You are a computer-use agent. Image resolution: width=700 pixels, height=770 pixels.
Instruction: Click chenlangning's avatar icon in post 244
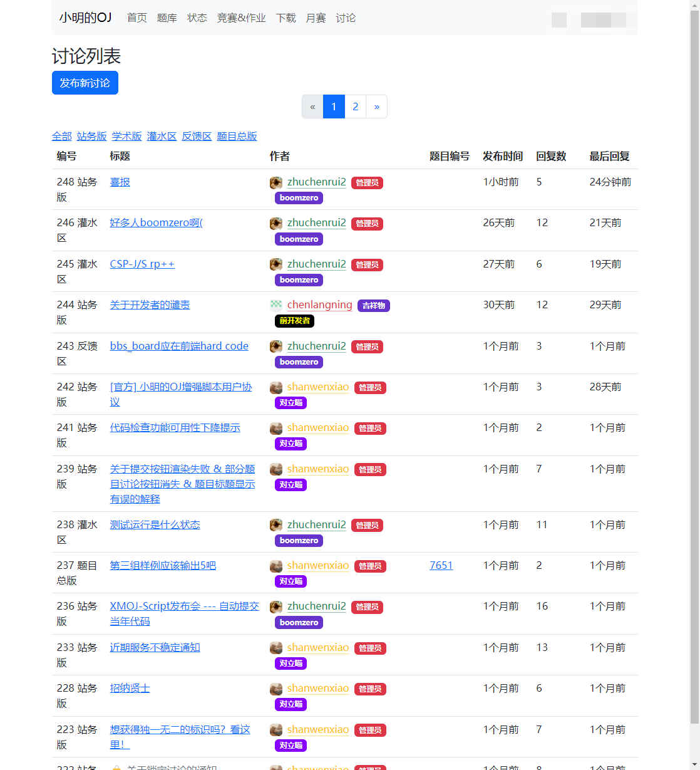(276, 306)
